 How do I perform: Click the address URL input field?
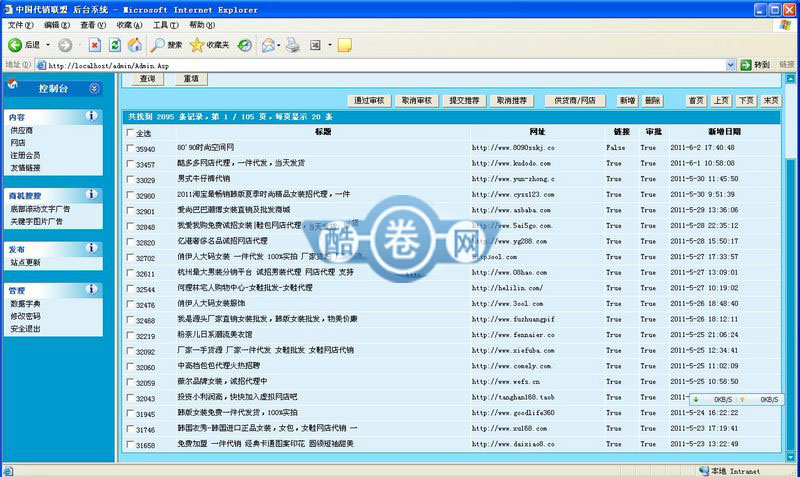(x=385, y=65)
